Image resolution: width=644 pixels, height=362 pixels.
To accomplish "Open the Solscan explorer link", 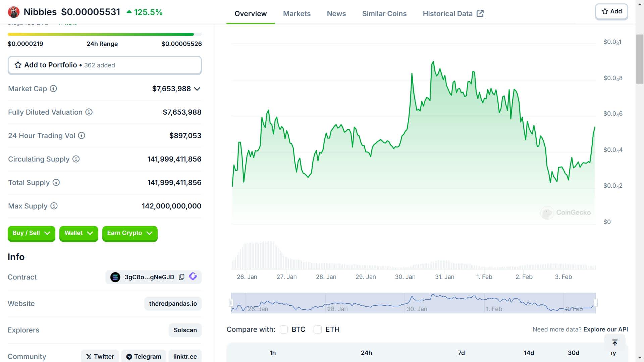I will click(185, 330).
